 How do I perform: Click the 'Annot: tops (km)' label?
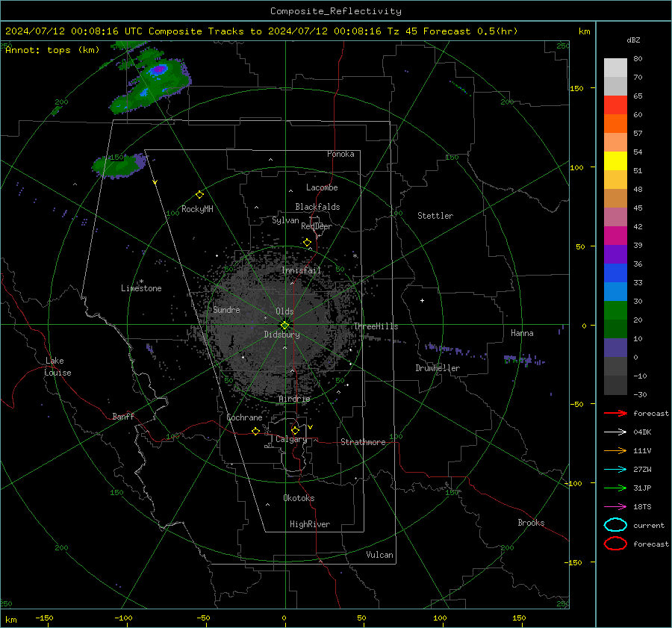tap(52, 50)
